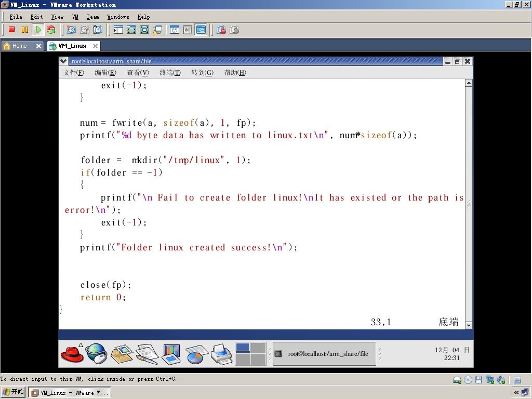The height and width of the screenshot is (399, 532).
Task: Open the File menu in VMware
Action: point(16,17)
